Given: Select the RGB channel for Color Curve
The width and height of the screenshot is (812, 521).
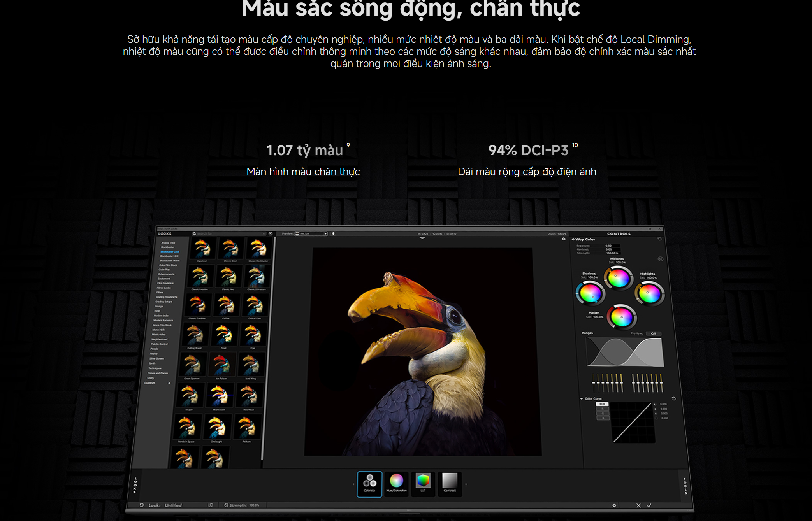Looking at the screenshot, I should tap(602, 404).
